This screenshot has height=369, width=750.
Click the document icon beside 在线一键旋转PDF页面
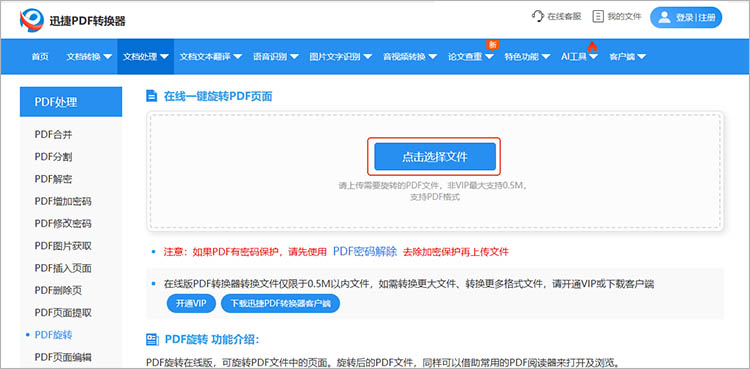[x=151, y=96]
